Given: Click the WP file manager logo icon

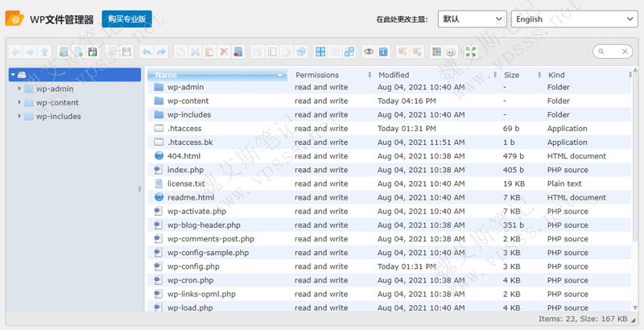Looking at the screenshot, I should click(x=14, y=19).
